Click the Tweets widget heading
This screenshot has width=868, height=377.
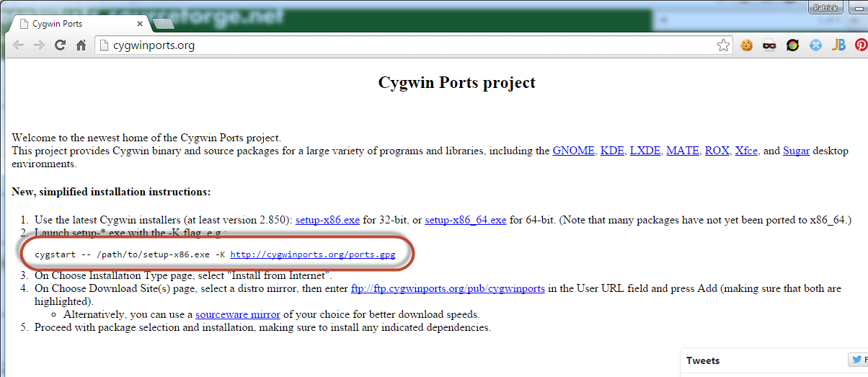tap(703, 360)
